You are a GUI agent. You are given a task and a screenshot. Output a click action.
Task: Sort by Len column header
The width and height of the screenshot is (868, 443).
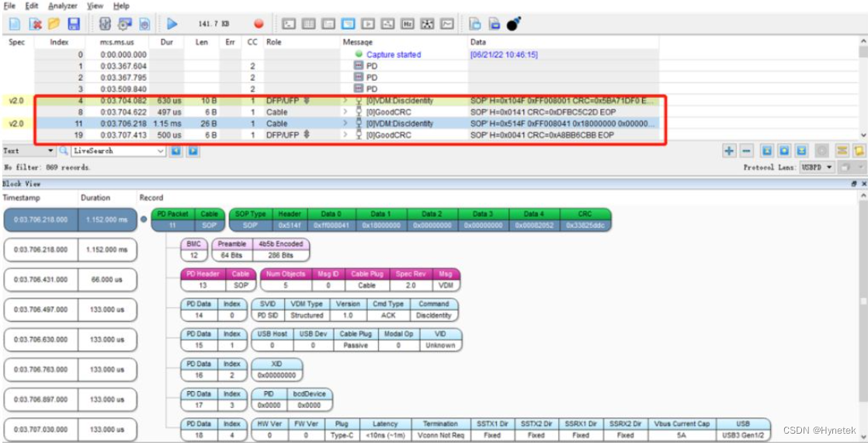[202, 42]
